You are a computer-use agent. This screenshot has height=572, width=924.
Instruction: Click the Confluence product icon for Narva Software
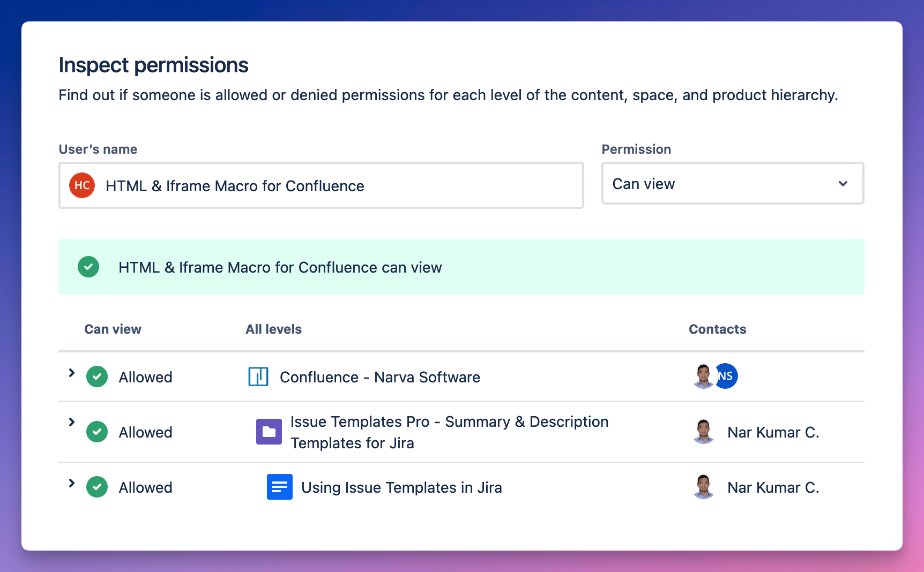pos(258,377)
